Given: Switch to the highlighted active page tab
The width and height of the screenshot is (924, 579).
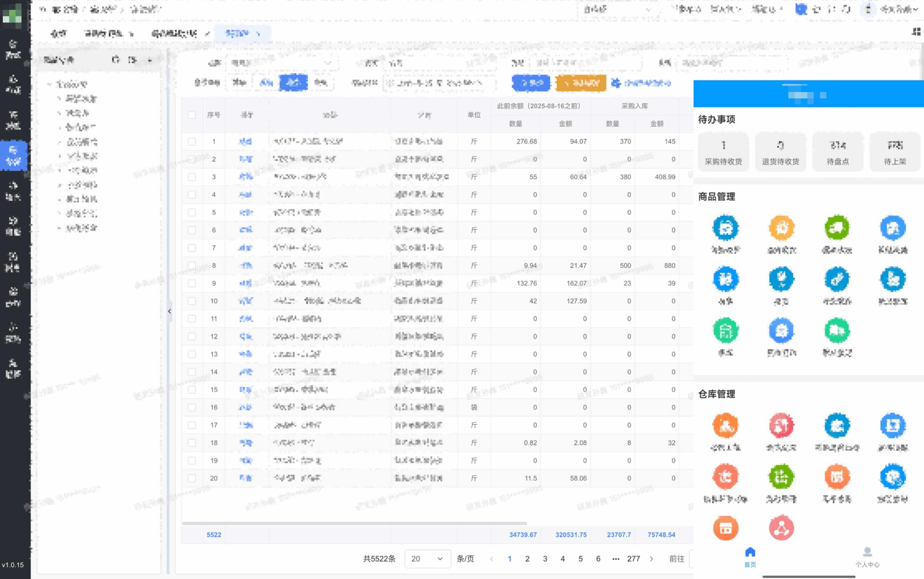Looking at the screenshot, I should tap(242, 34).
